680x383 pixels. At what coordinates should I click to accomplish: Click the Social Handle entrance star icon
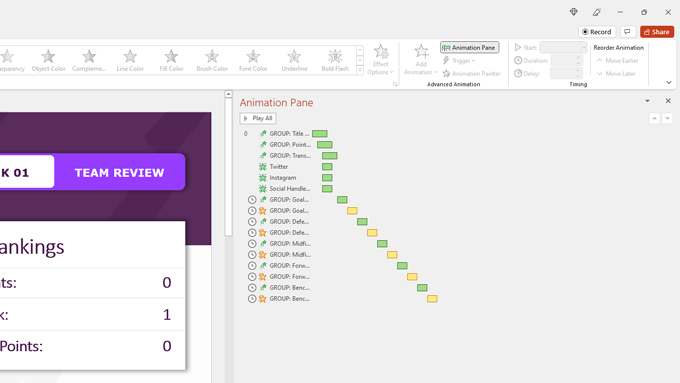pyautogui.click(x=262, y=189)
